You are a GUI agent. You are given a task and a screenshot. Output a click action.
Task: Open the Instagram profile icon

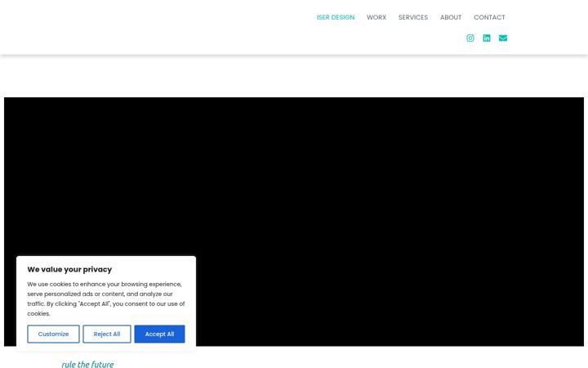(470, 38)
